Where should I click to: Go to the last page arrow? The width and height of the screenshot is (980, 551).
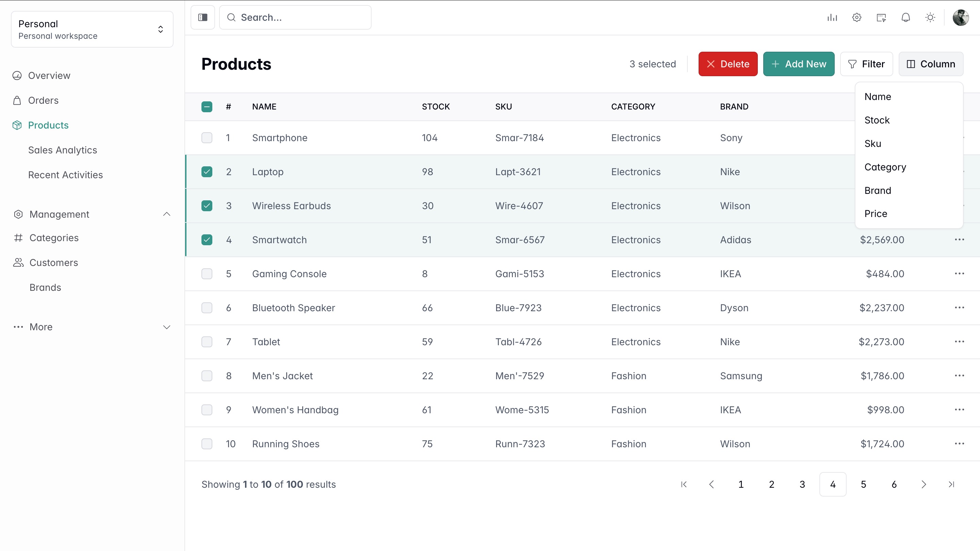[x=951, y=484]
